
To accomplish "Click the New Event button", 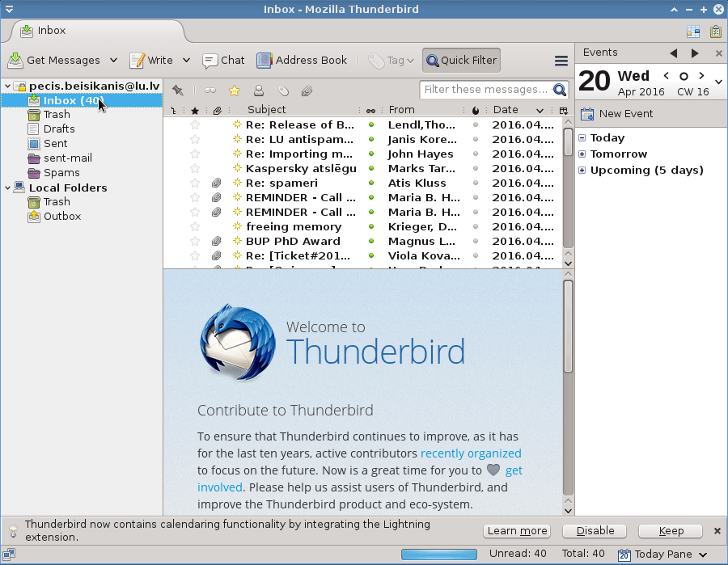I will (x=616, y=114).
